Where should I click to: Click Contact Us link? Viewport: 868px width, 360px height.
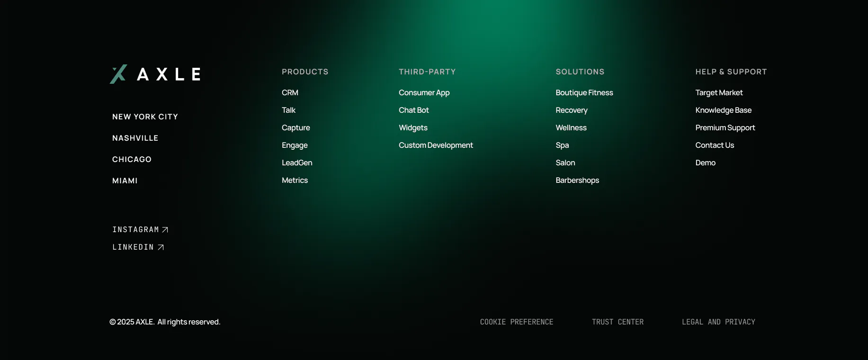tap(715, 145)
